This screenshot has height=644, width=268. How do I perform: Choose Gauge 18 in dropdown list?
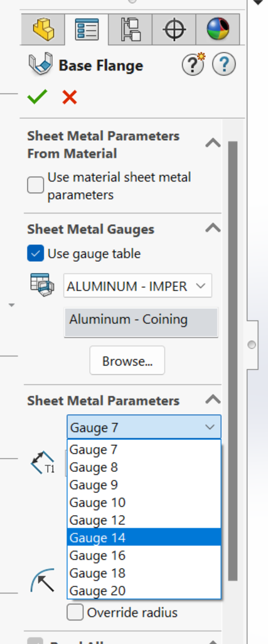[x=144, y=572]
